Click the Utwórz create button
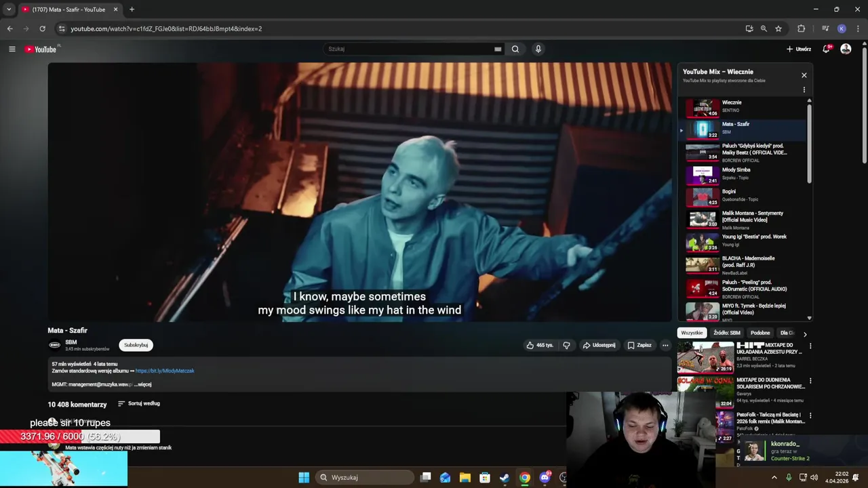The width and height of the screenshot is (868, 488). (x=799, y=49)
